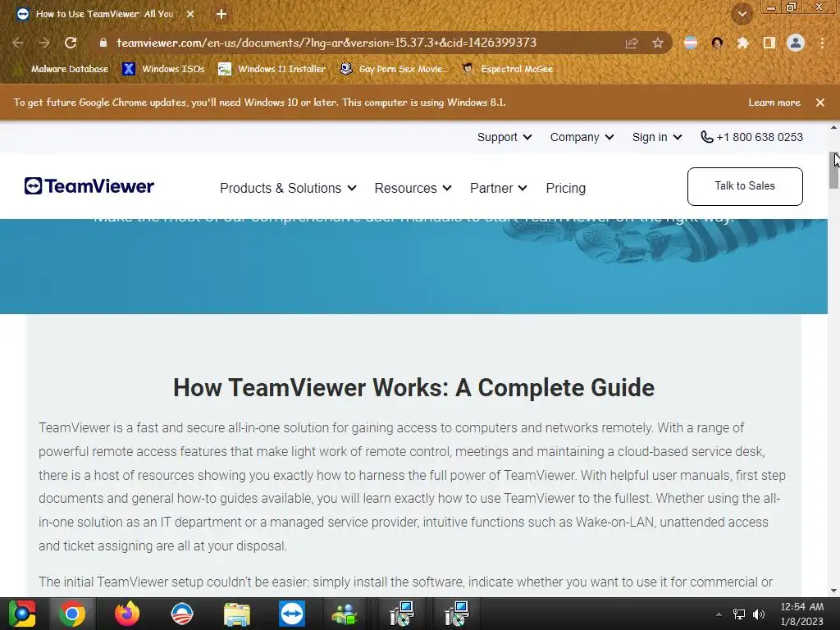Click the TeamViewer logo

tap(89, 186)
